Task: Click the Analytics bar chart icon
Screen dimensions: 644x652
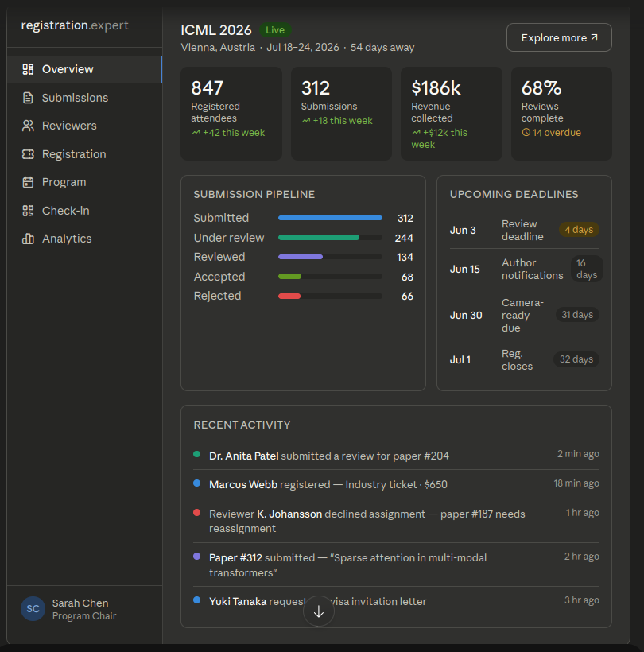Action: [x=28, y=239]
